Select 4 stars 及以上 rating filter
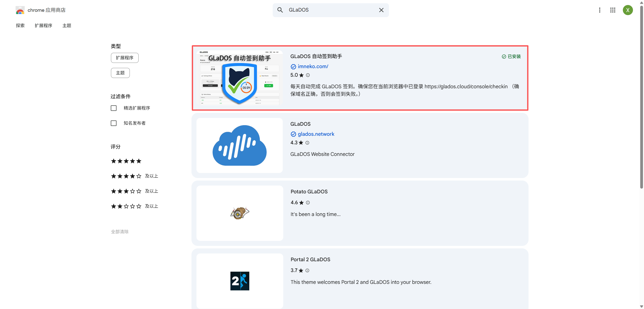Screen dimensions: 644x309 (134, 176)
